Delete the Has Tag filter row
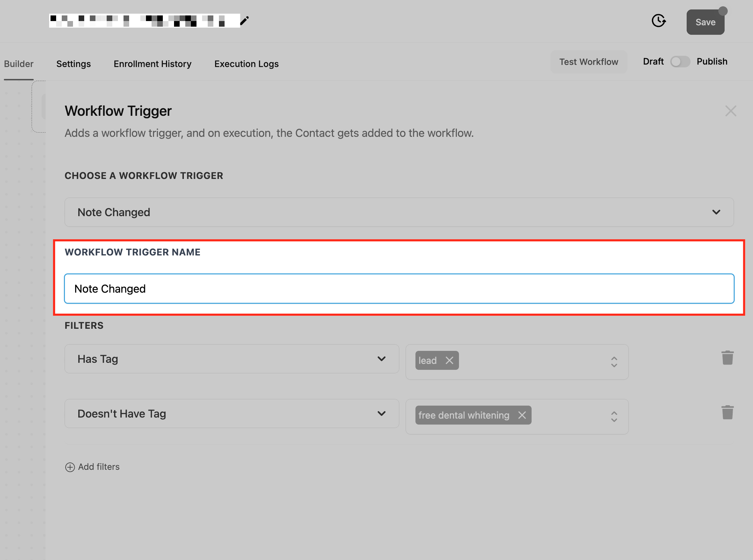The image size is (753, 560). coord(727,358)
